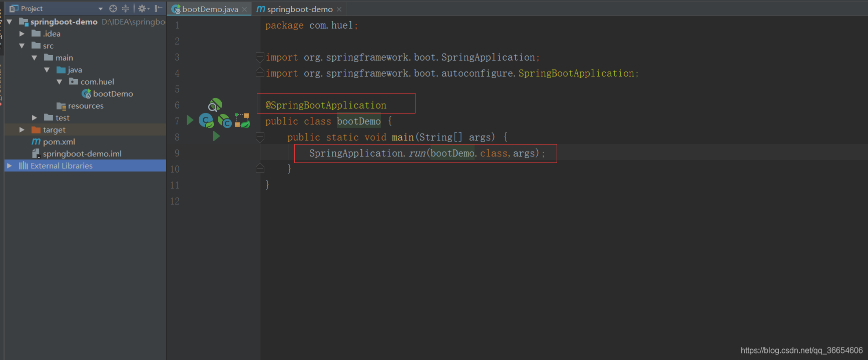Click the run class gutter arrow on line 7

tap(190, 120)
